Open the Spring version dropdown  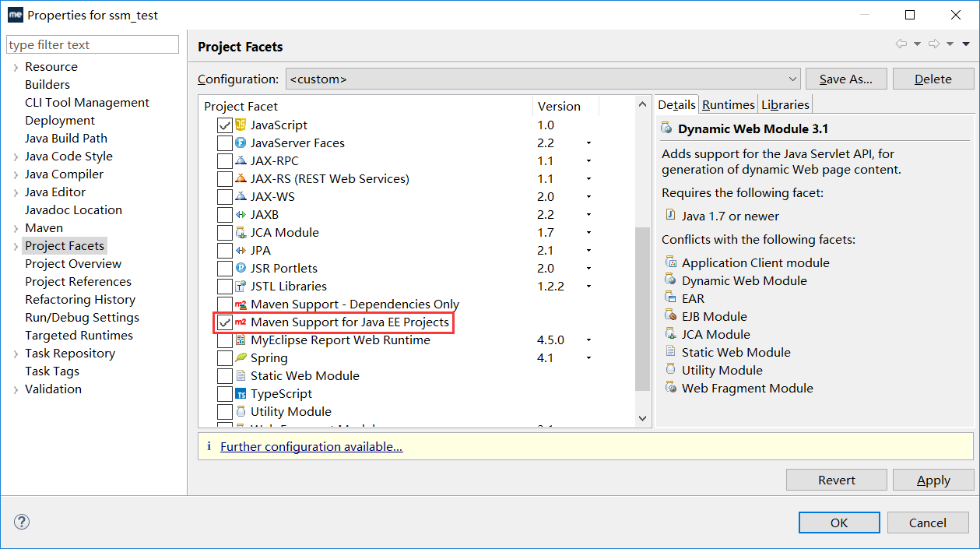(588, 358)
